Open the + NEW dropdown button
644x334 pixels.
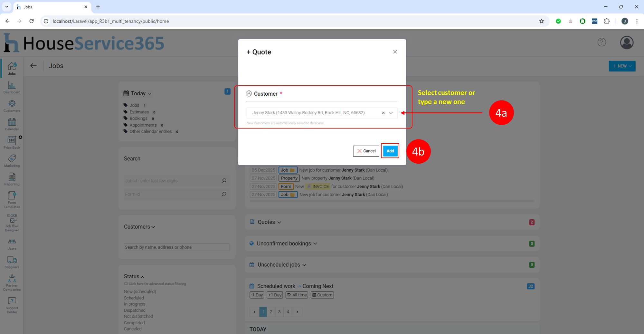[x=622, y=66]
